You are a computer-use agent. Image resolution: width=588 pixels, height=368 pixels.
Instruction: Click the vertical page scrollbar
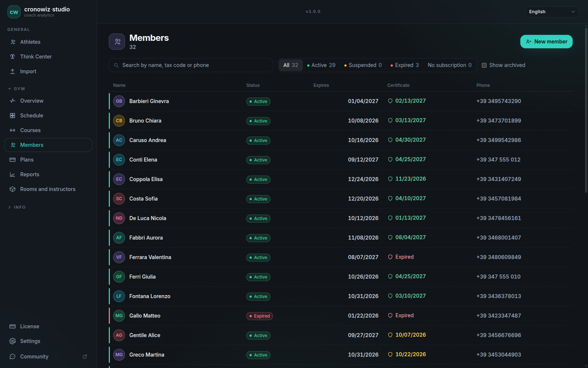[586, 110]
